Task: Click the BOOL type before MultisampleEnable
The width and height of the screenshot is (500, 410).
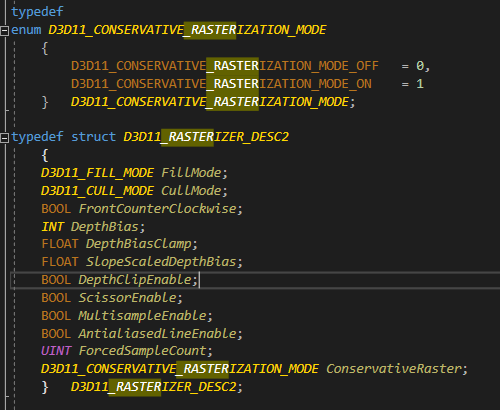Action: (56, 316)
